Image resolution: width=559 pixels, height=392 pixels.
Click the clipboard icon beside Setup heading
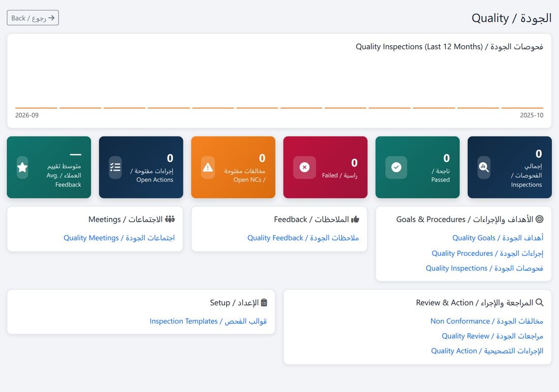click(x=264, y=303)
